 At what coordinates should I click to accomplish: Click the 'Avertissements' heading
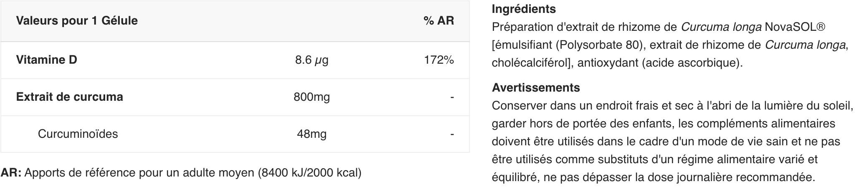pos(535,87)
